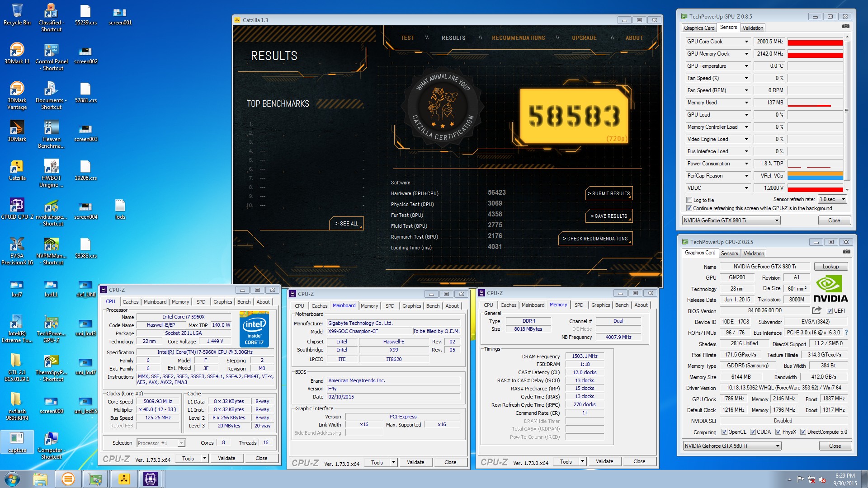Click the GPU-Z Sensors window screenshot camera icon
Screen dimensions: 868x488
click(845, 26)
